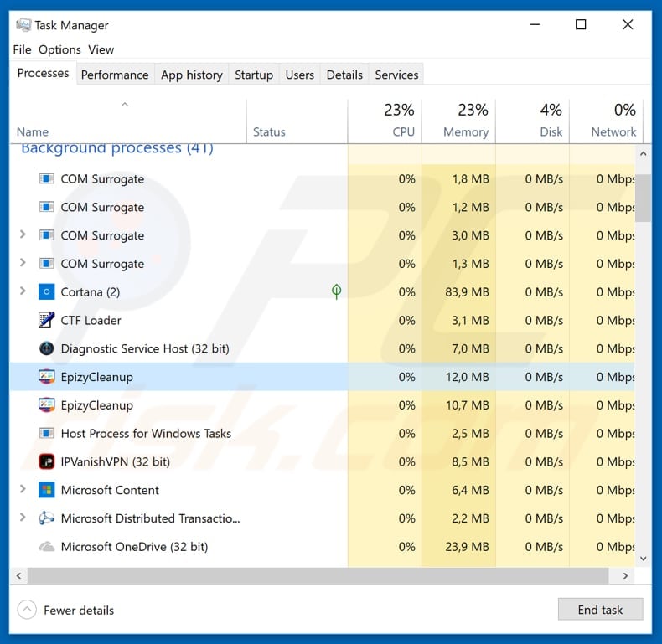This screenshot has height=644, width=662.
Task: Switch to the Performance tab
Action: tap(115, 75)
